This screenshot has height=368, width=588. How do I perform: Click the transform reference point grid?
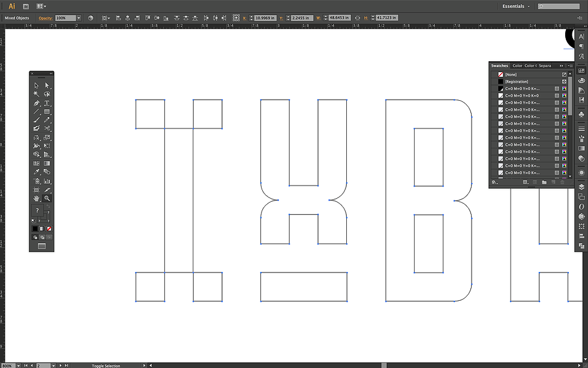[x=236, y=18]
